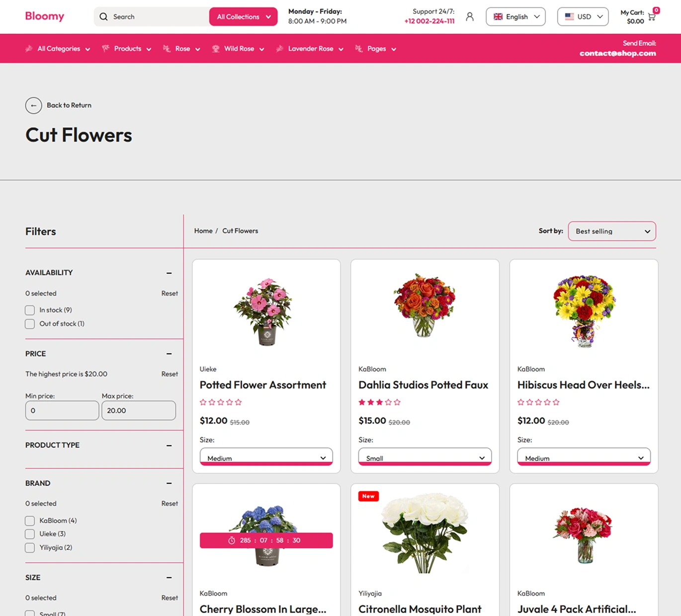Viewport: 681px width, 616px height.
Task: Open the All Collections dropdown
Action: [x=244, y=17]
